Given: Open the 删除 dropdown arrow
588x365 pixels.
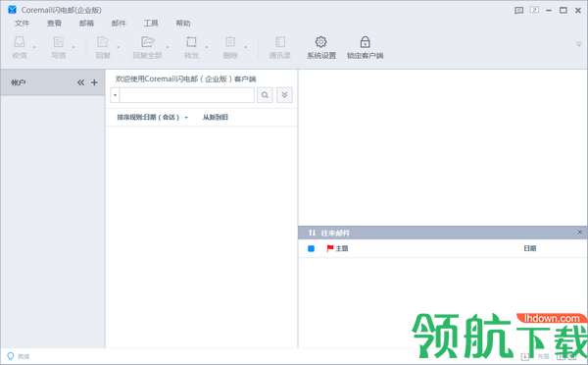Looking at the screenshot, I should (x=246, y=47).
